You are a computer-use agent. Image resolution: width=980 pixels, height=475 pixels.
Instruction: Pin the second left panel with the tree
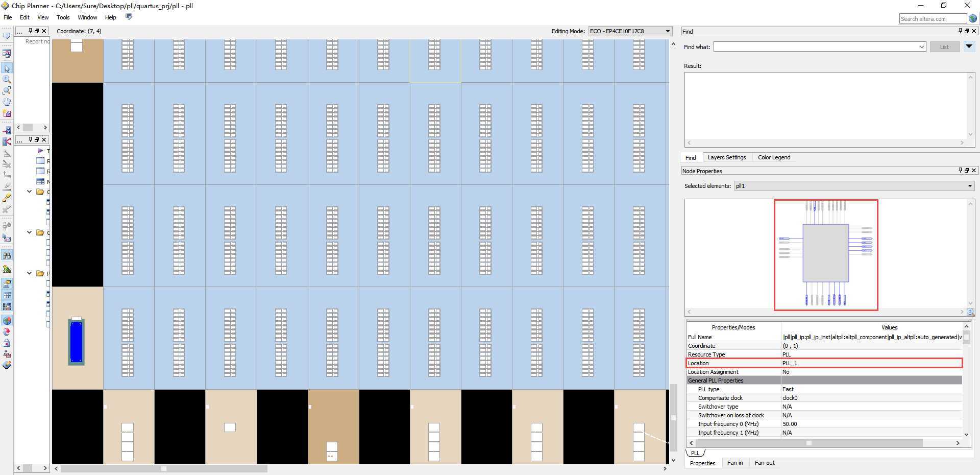[30, 139]
